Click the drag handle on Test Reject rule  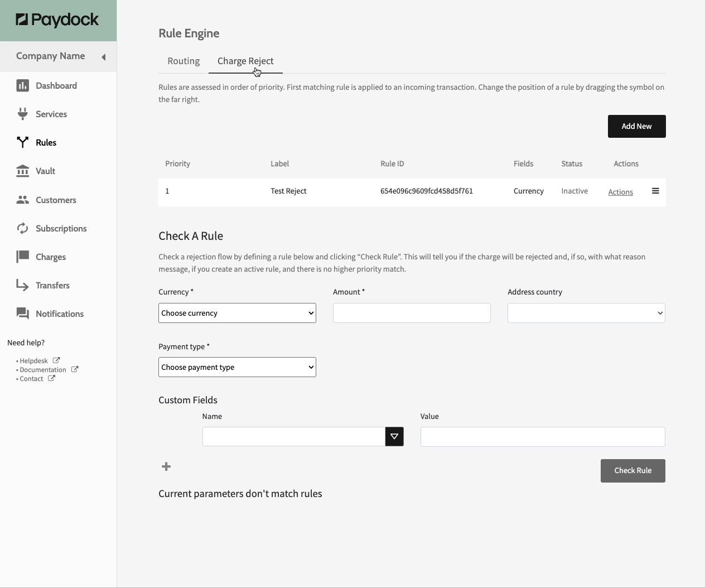tap(655, 191)
